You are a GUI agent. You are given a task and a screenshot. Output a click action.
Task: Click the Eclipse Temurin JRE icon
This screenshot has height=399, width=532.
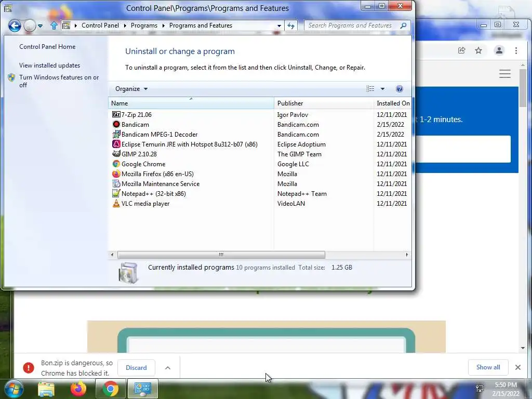coord(116,144)
